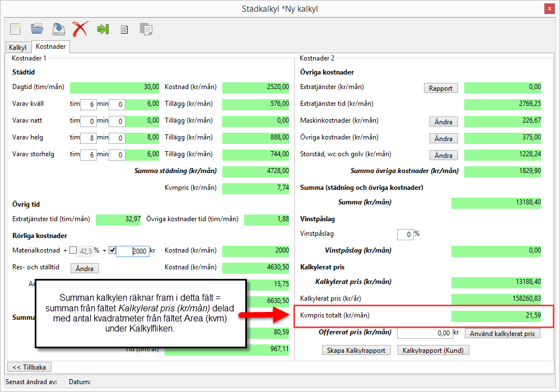Delete the kalkyl with the red X icon
Screen dimensions: 560x392
pyautogui.click(x=80, y=29)
